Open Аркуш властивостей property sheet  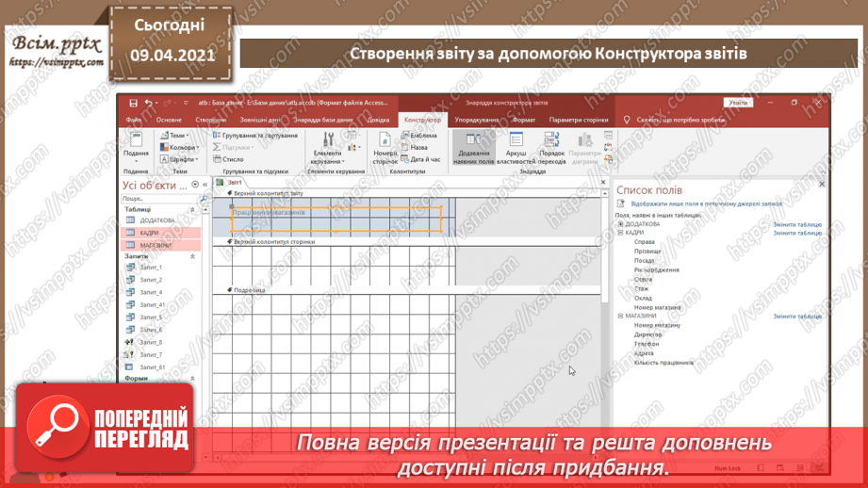click(516, 147)
